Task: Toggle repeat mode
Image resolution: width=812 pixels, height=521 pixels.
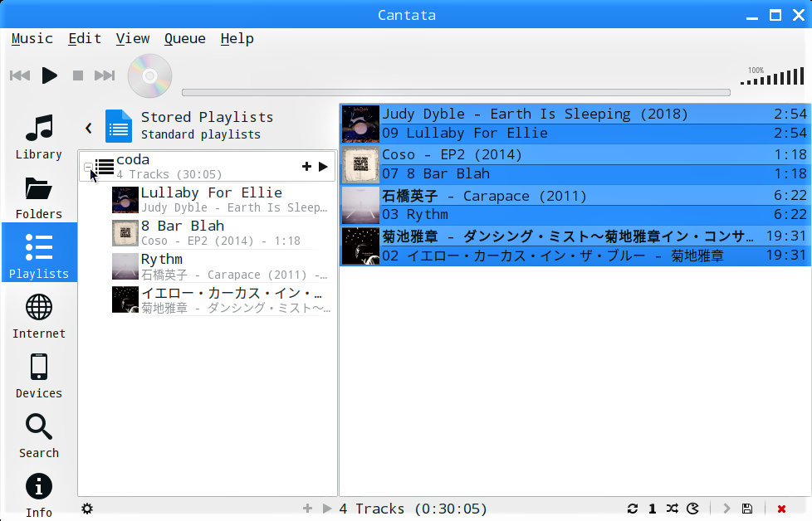Action: coord(633,509)
